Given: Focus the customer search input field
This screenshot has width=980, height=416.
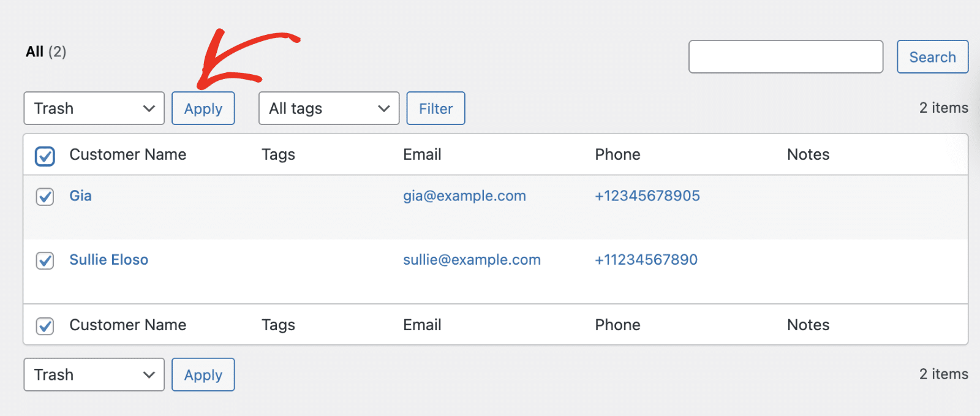Looking at the screenshot, I should (x=786, y=57).
